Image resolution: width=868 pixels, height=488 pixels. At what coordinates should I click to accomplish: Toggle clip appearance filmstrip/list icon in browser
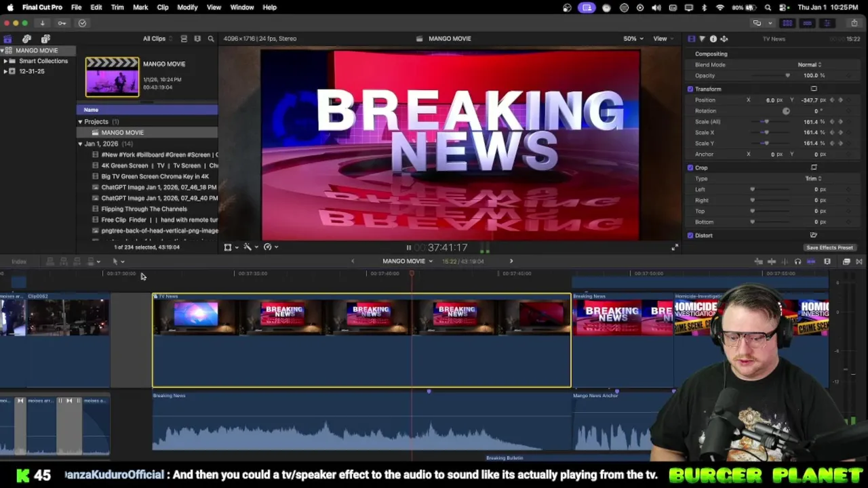(x=184, y=39)
